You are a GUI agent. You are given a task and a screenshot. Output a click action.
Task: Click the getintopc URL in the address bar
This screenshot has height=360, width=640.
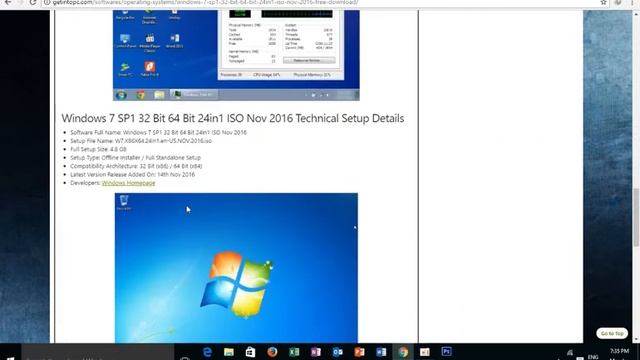pyautogui.click(x=205, y=2)
